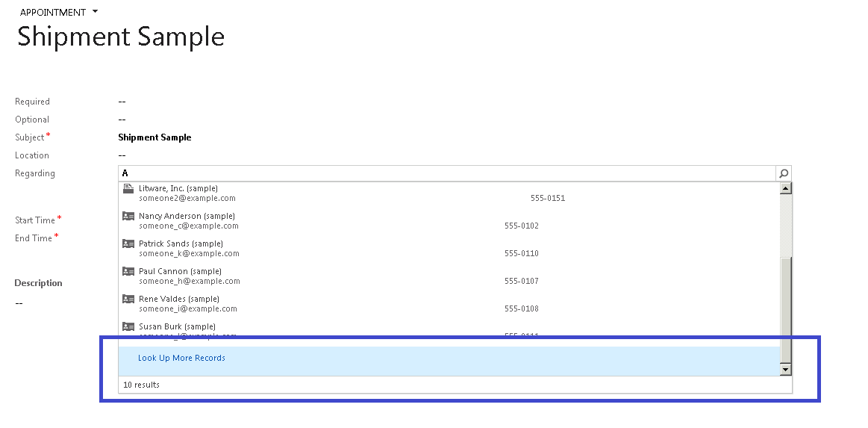
Task: Click the Subject field value Shipment Sample
Action: click(x=154, y=137)
